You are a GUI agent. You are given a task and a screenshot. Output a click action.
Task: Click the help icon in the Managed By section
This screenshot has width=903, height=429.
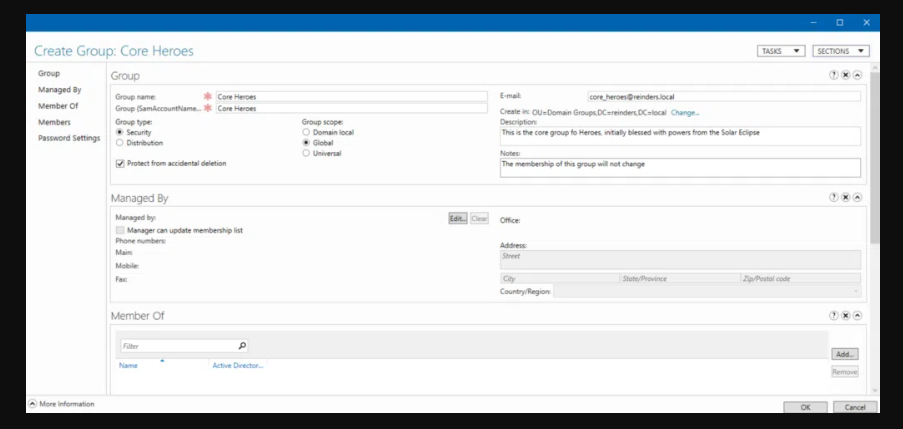point(833,198)
